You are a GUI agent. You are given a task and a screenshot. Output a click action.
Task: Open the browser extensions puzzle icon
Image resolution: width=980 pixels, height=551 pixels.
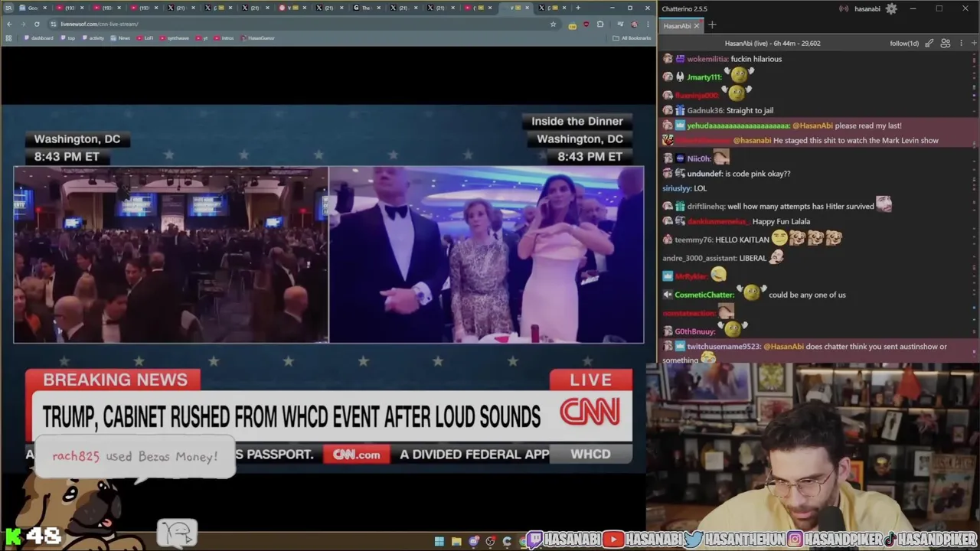pyautogui.click(x=600, y=24)
